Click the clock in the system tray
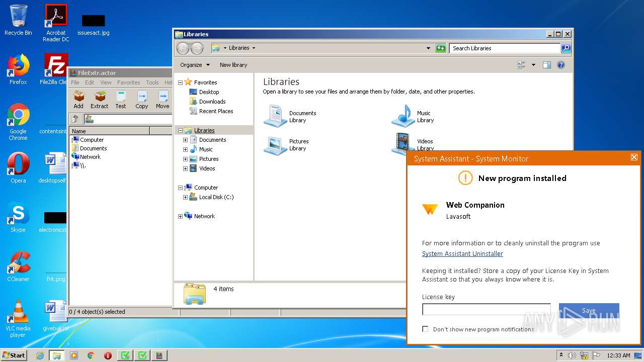 point(618,355)
